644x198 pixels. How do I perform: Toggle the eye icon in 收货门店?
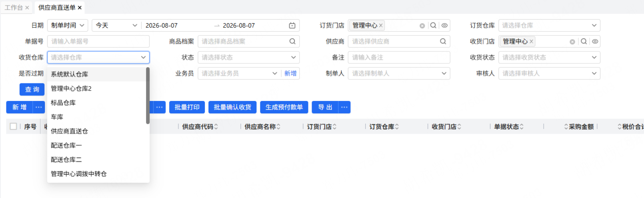pyautogui.click(x=595, y=42)
